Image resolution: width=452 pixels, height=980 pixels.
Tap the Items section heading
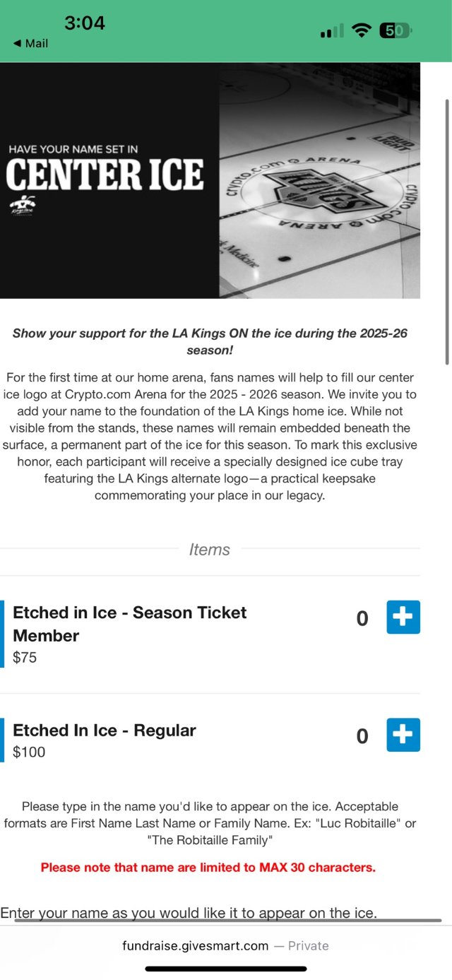click(x=210, y=549)
